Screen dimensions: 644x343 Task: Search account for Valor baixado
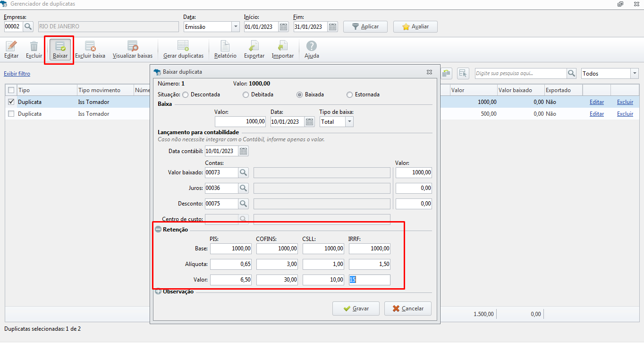pyautogui.click(x=243, y=173)
